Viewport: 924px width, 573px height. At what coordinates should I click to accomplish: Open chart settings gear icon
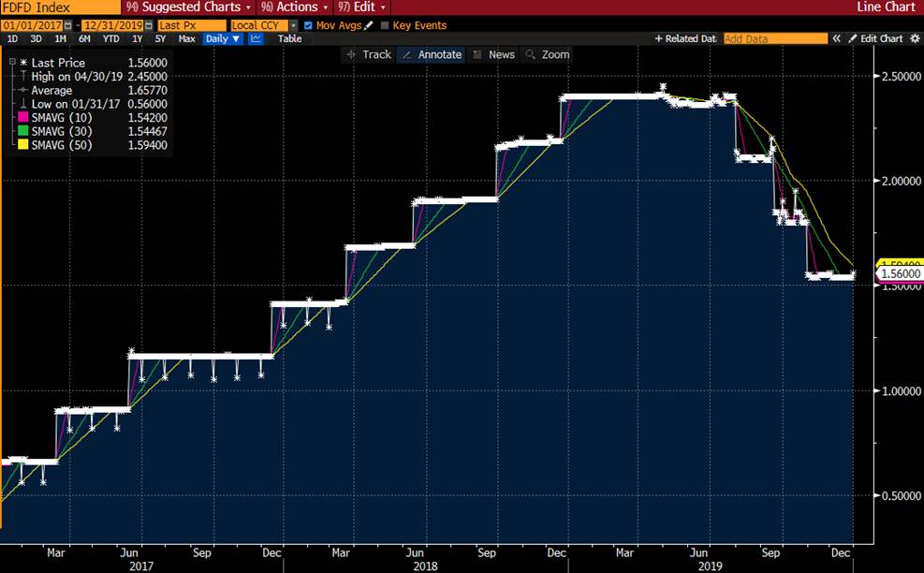pyautogui.click(x=915, y=39)
